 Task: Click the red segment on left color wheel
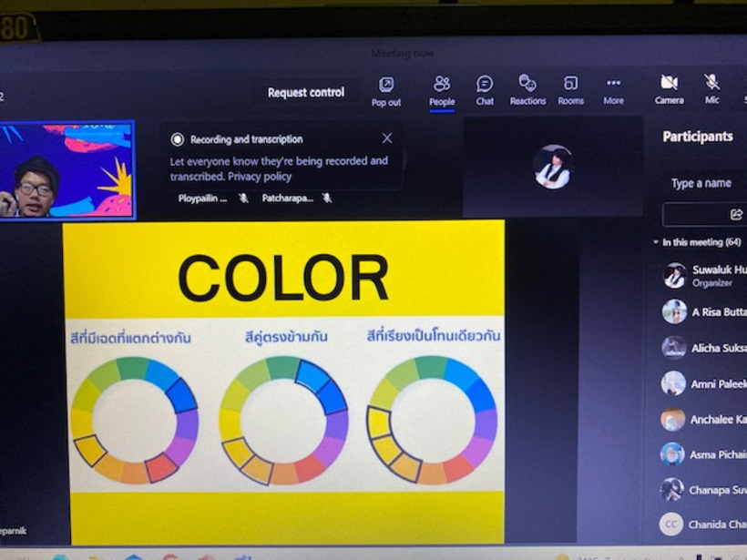[161, 467]
